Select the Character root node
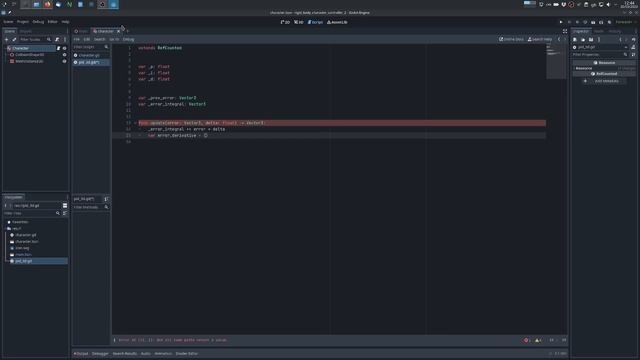Screen dimensions: 640x360 click(20, 48)
